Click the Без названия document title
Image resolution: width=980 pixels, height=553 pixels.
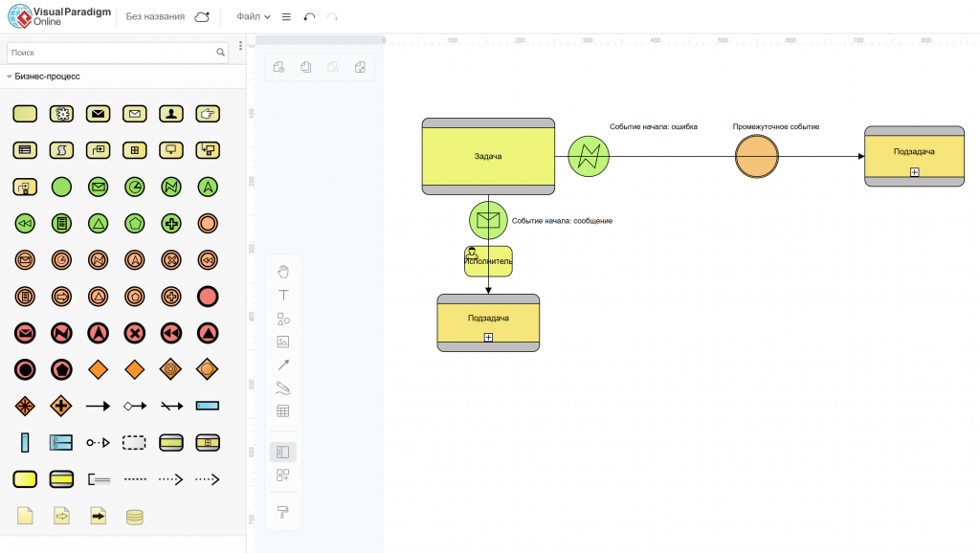coord(156,17)
